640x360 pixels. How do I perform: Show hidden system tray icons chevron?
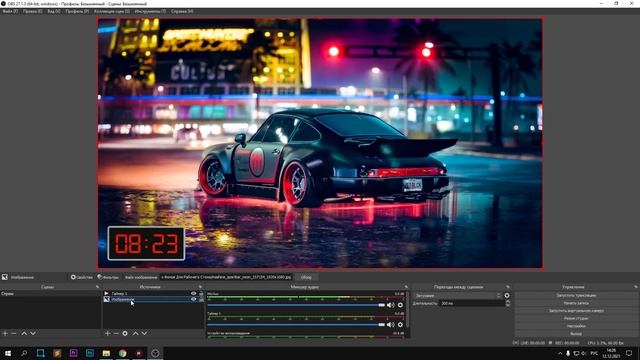point(560,353)
